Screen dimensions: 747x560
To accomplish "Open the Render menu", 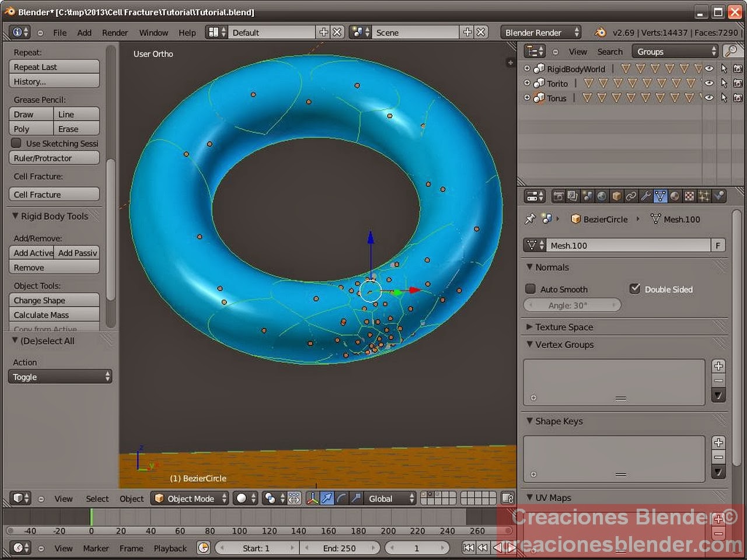I will (x=114, y=32).
